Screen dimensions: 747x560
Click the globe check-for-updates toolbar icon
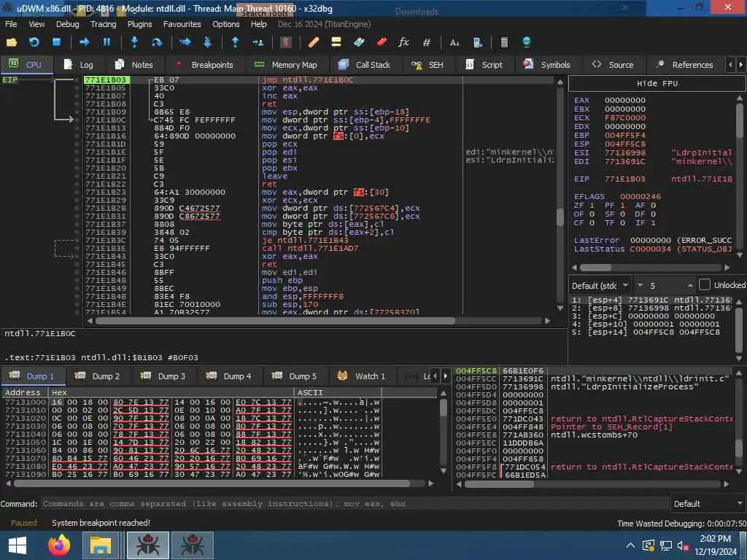pyautogui.click(x=527, y=42)
